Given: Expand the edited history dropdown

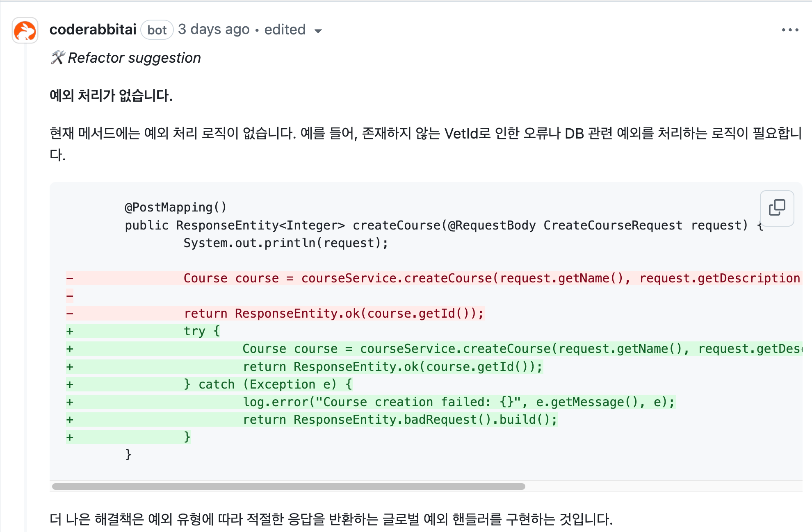Looking at the screenshot, I should coord(319,30).
